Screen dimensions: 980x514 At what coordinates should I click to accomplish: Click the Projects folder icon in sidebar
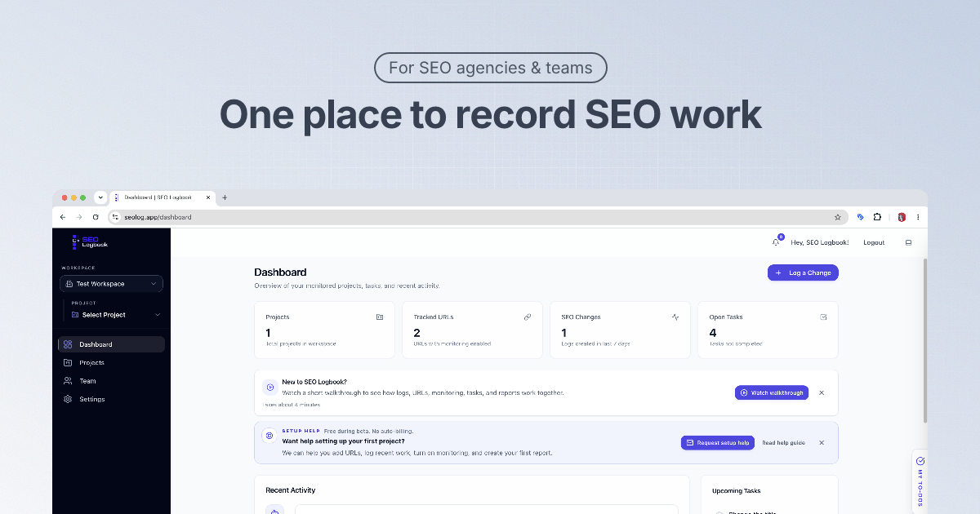click(68, 362)
